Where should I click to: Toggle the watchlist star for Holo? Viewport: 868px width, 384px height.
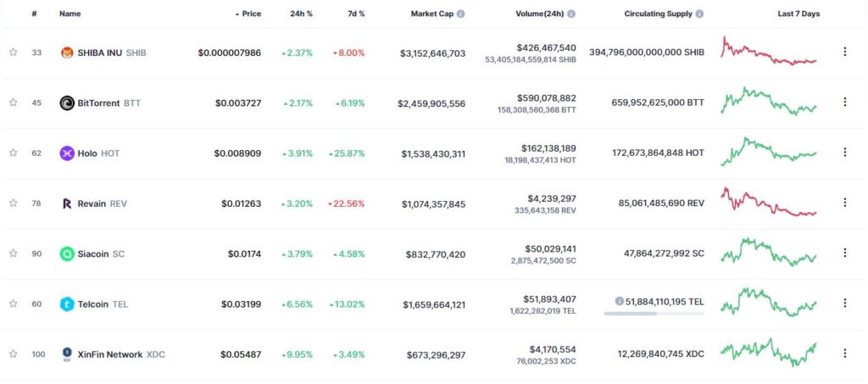point(14,153)
